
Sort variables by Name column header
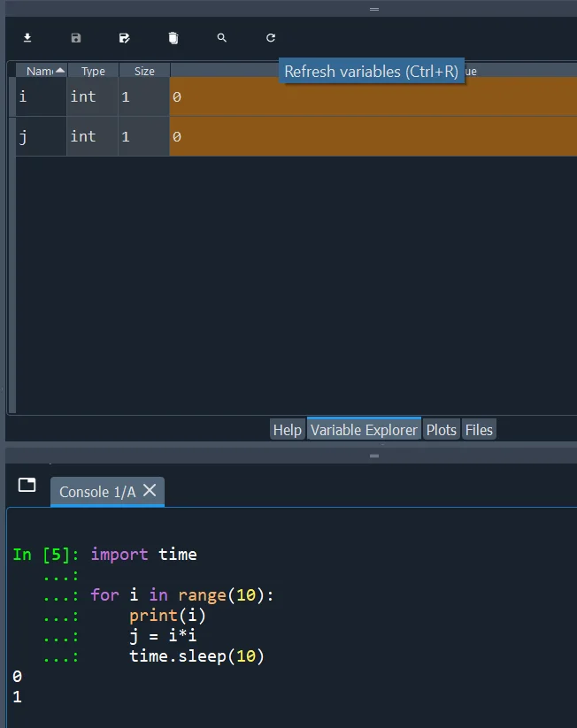tap(41, 71)
